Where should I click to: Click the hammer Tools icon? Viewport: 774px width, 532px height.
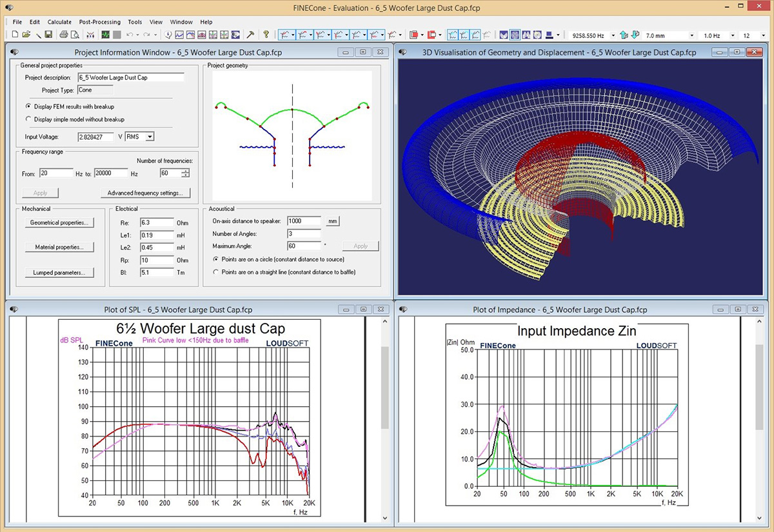point(250,34)
